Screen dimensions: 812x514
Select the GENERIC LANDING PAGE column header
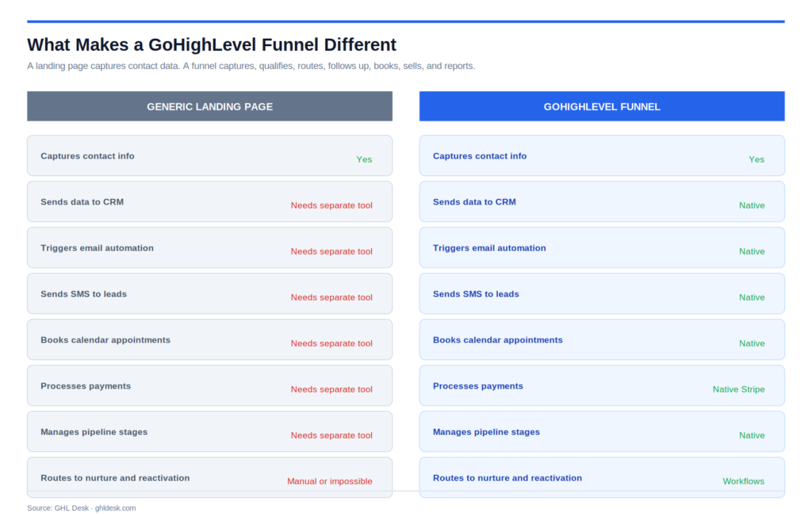tap(209, 106)
